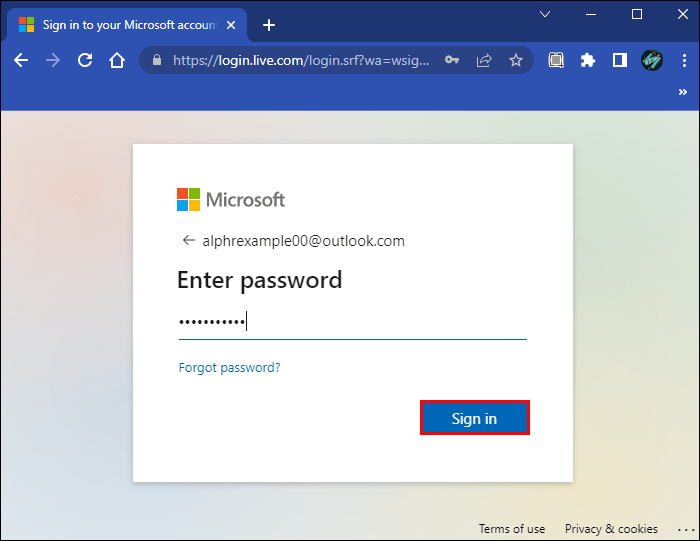Bookmark this page with the star
Screen dimensions: 700x541
point(516,60)
